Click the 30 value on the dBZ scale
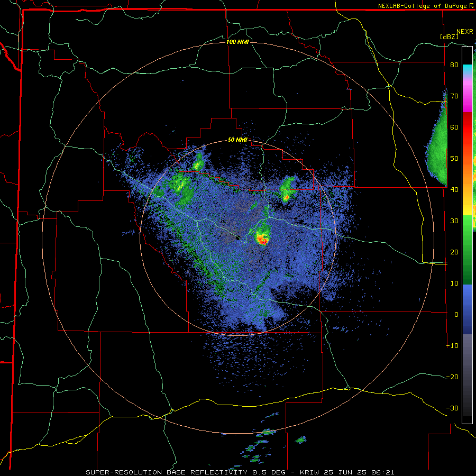Viewport: 476px width, 476px height. (454, 221)
